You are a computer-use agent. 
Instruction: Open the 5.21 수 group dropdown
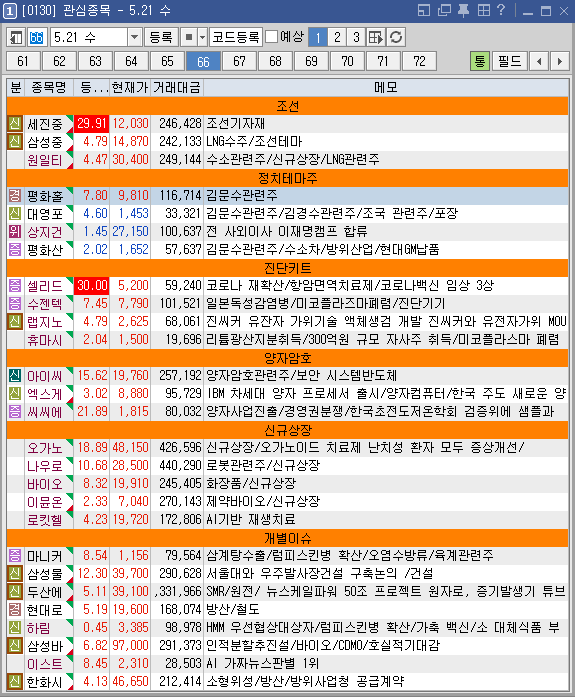coord(134,37)
